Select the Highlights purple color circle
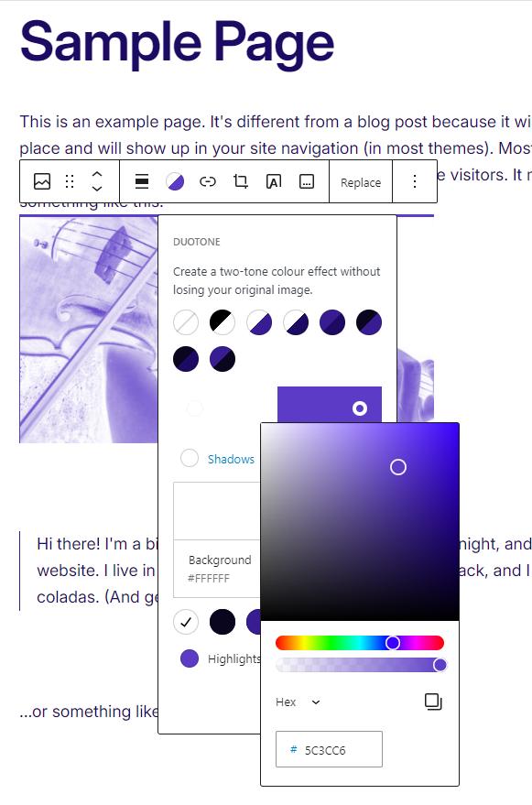Screen dimensions: 532x805 190,658
